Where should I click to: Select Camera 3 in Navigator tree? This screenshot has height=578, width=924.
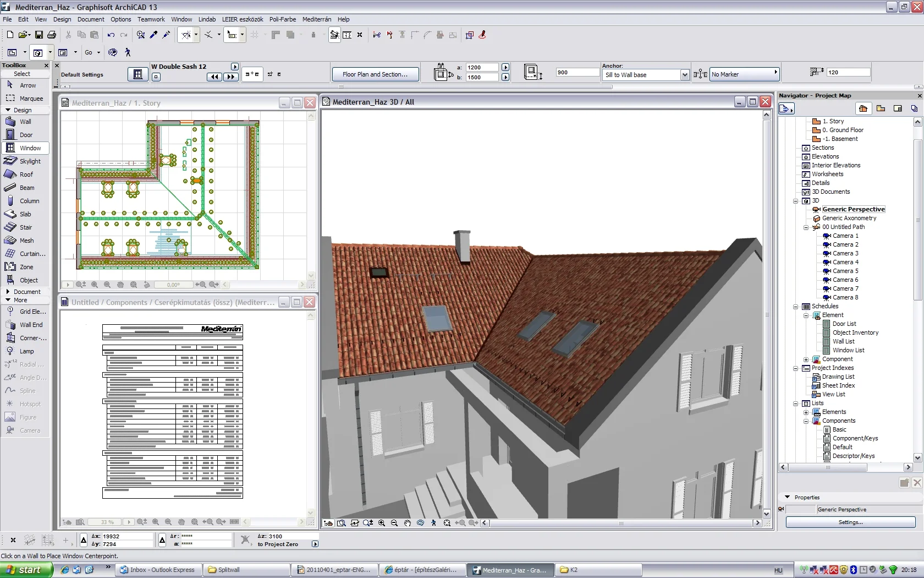click(x=845, y=253)
